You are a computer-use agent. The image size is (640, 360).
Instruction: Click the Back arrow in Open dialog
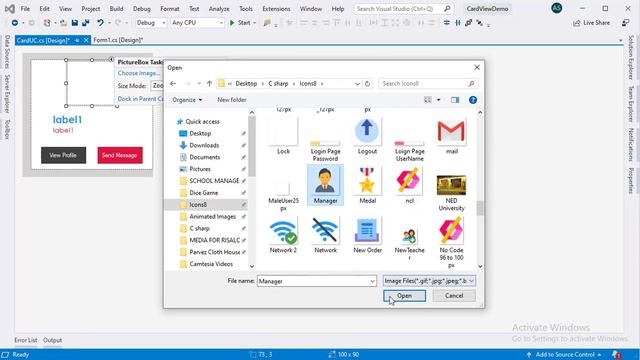(x=173, y=84)
